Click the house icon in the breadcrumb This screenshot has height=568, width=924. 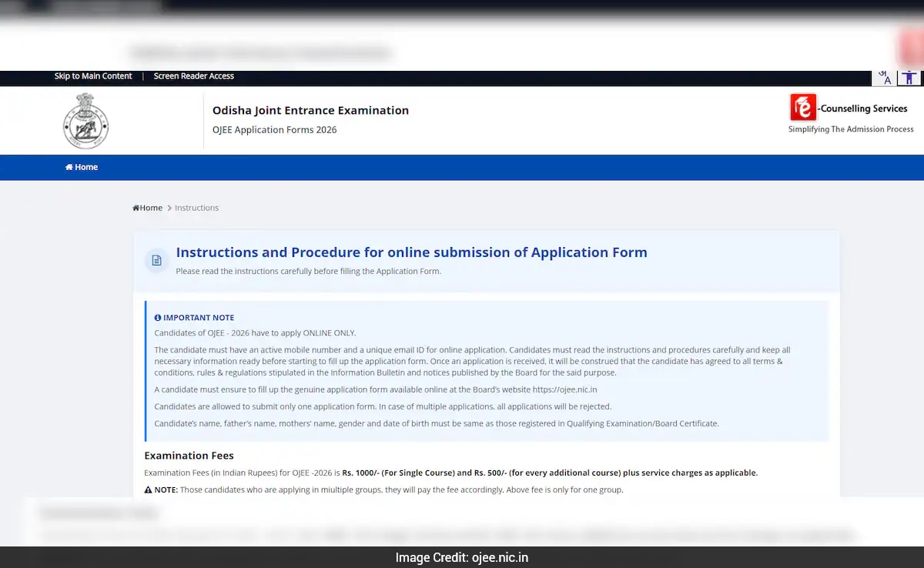click(136, 208)
